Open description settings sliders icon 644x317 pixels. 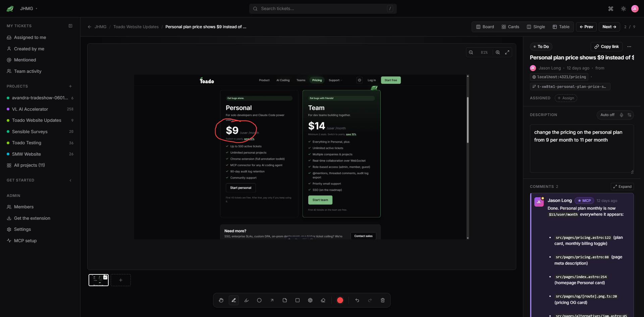tap(630, 115)
